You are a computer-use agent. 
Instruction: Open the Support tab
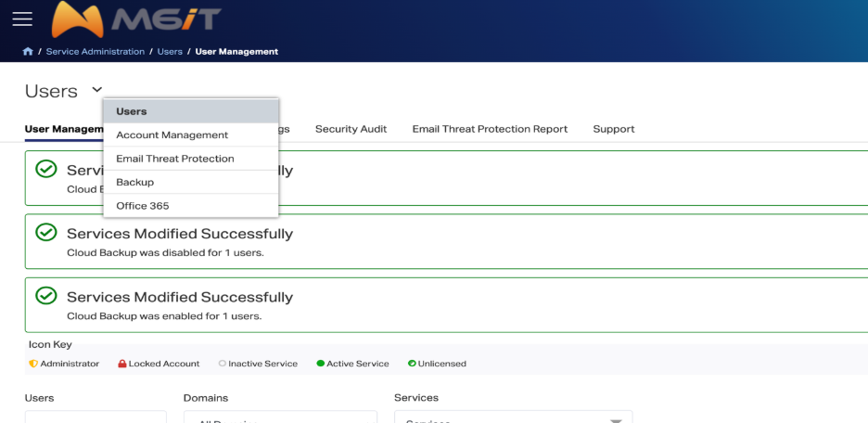[614, 129]
